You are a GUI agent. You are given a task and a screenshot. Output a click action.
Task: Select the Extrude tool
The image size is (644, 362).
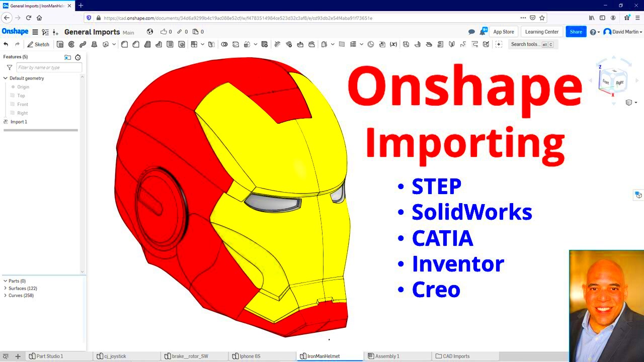(x=60, y=44)
